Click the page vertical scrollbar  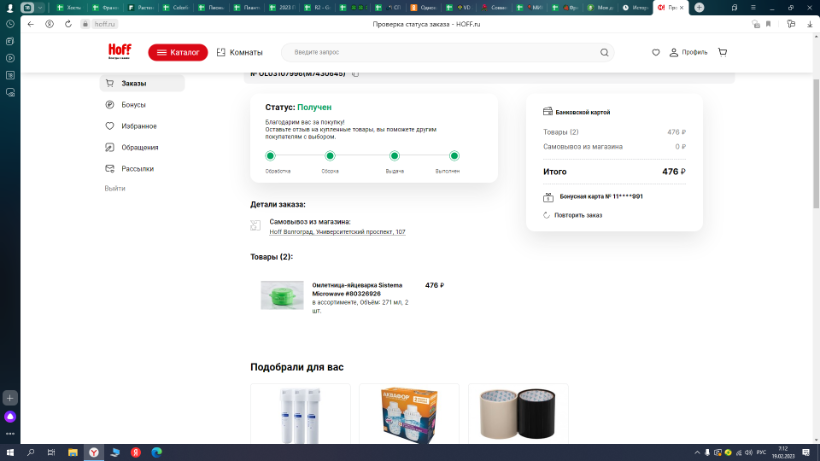tap(816, 144)
